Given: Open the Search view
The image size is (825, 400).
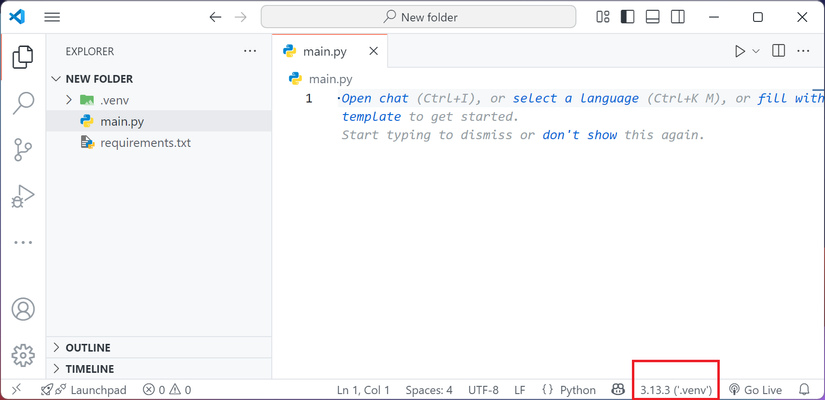Looking at the screenshot, I should click(x=22, y=103).
